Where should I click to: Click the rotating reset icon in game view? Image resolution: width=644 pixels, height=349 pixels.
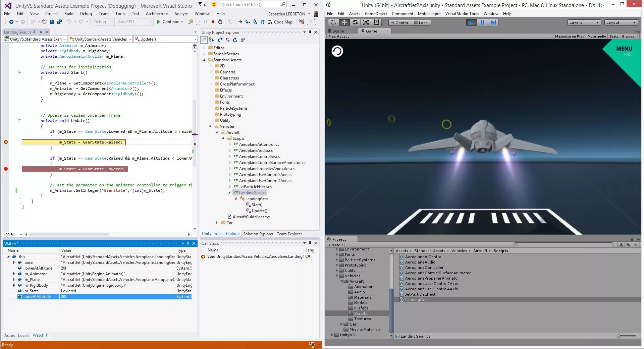click(337, 51)
